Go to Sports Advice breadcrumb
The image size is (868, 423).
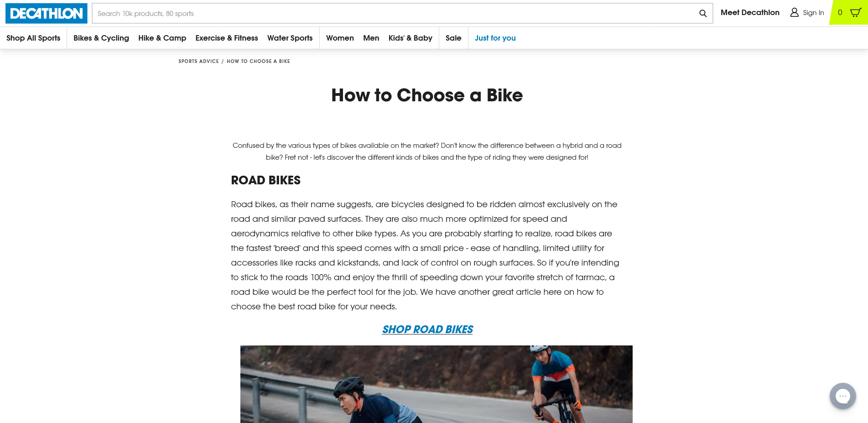pyautogui.click(x=198, y=61)
